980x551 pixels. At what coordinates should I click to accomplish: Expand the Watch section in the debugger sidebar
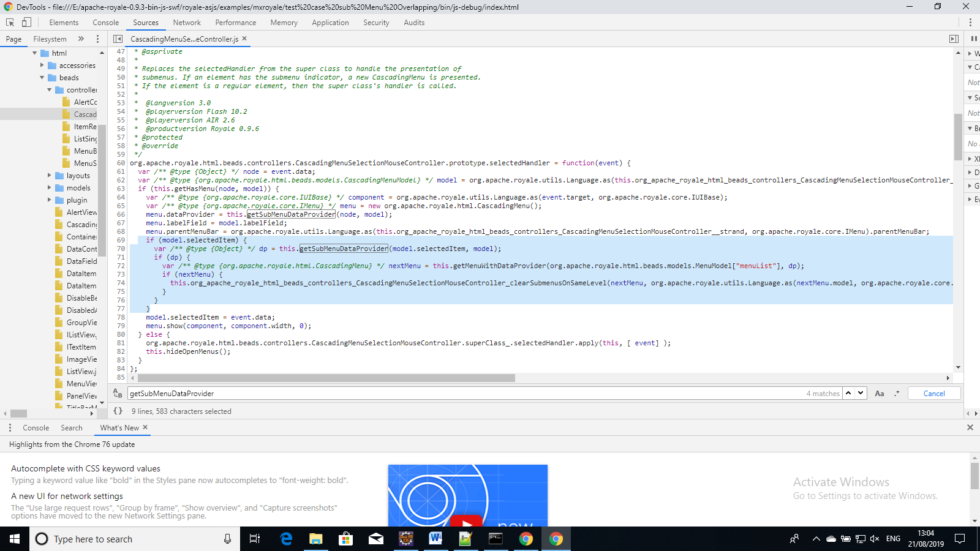970,53
